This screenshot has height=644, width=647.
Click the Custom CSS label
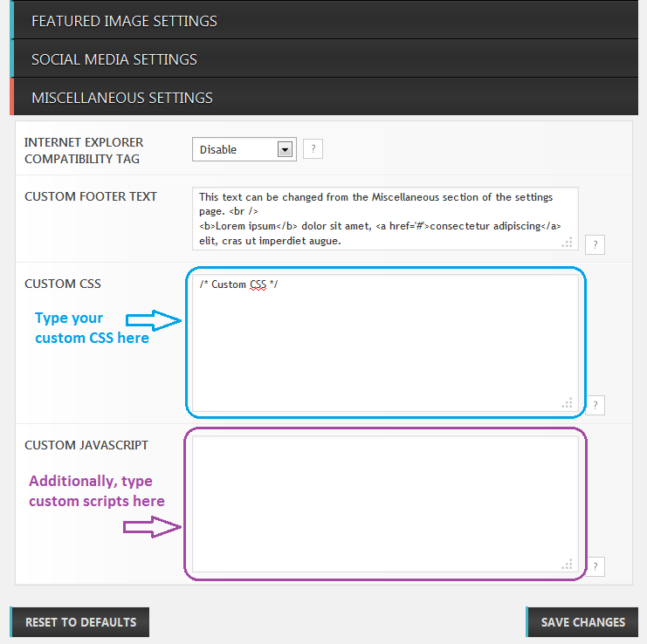[x=63, y=284]
